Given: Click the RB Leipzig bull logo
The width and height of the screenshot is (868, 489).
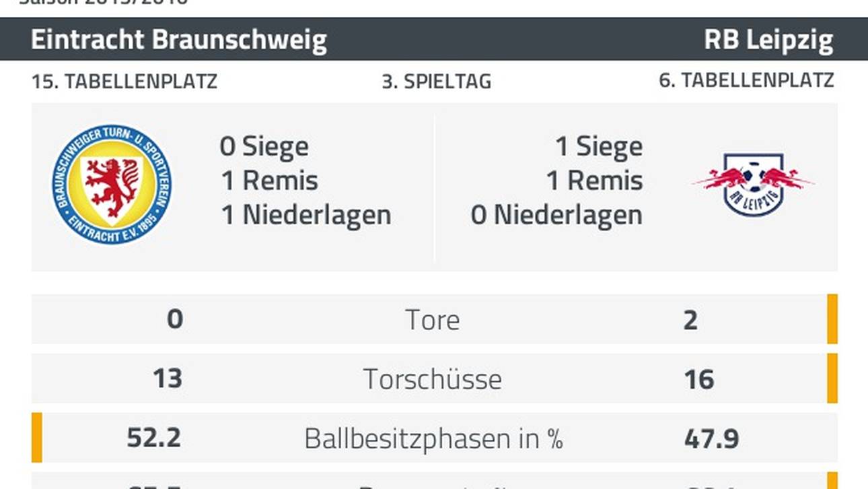Looking at the screenshot, I should pos(754,183).
